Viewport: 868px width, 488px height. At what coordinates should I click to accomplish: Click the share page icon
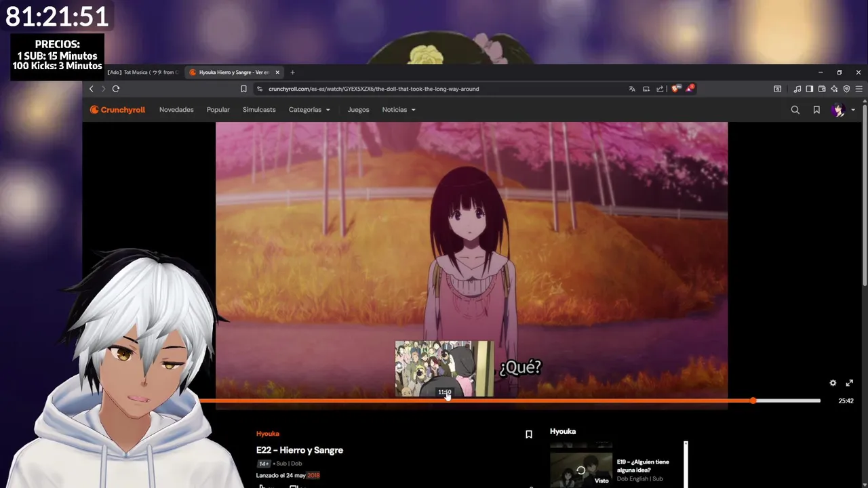point(660,89)
